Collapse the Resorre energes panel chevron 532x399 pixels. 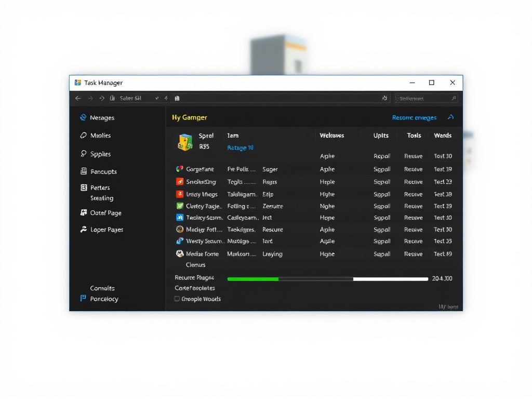[451, 117]
